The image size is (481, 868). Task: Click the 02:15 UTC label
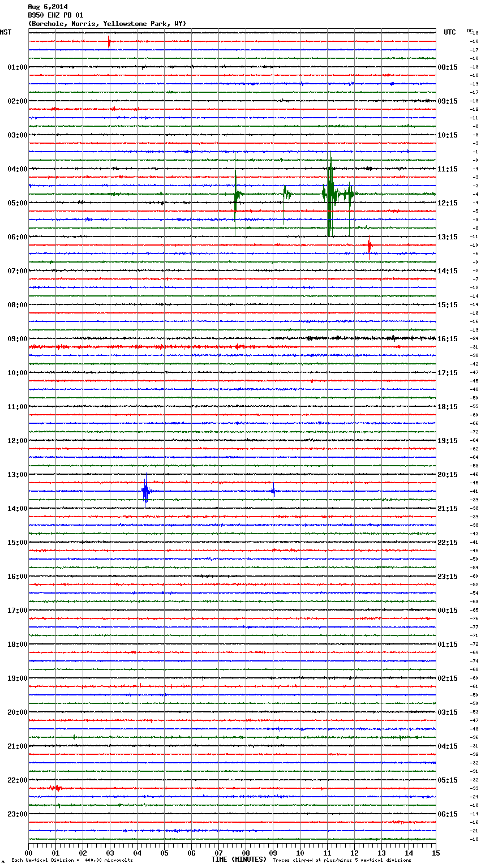448,678
